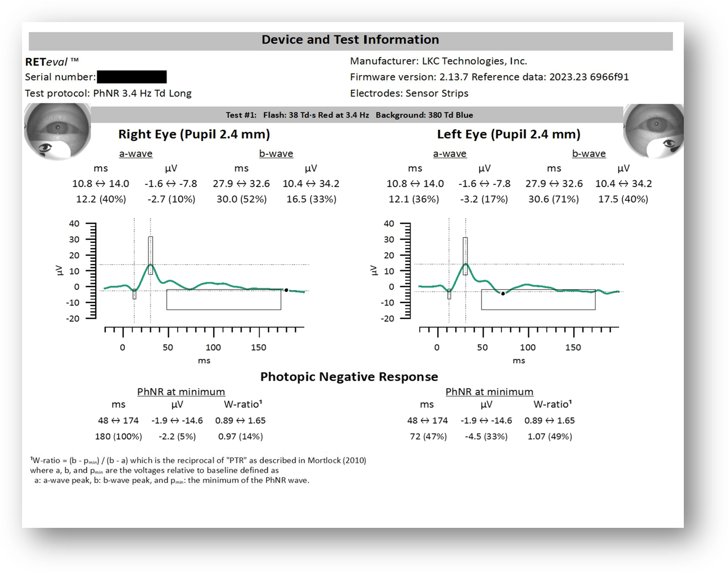The image size is (728, 572).
Task: Click the b-wave peak on right eye waveform
Action: (x=151, y=264)
